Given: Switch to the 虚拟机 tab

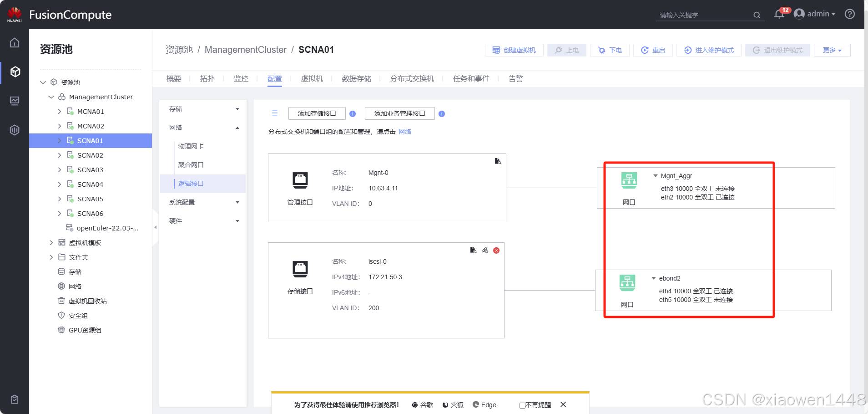Looking at the screenshot, I should 312,79.
